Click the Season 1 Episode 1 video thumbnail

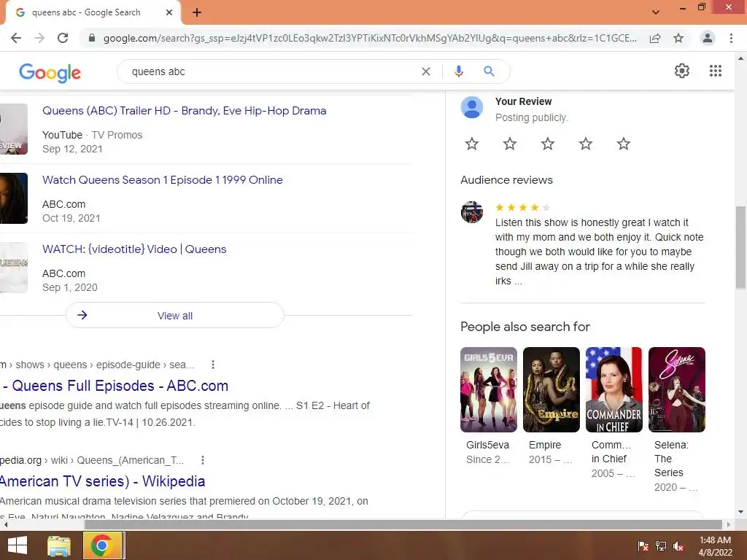click(14, 198)
